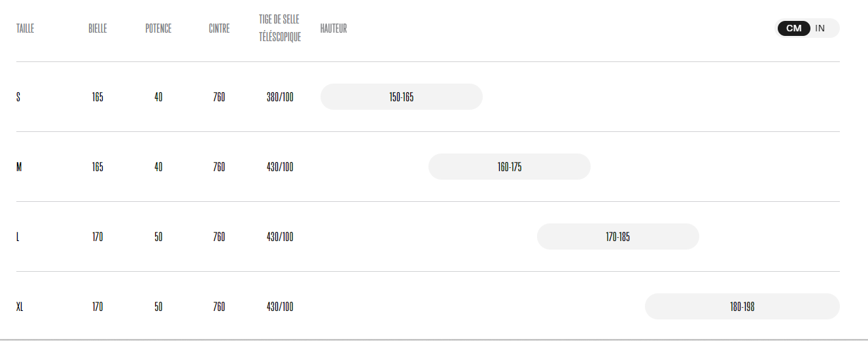
Task: Click the BIELLE column header
Action: pyautogui.click(x=97, y=29)
